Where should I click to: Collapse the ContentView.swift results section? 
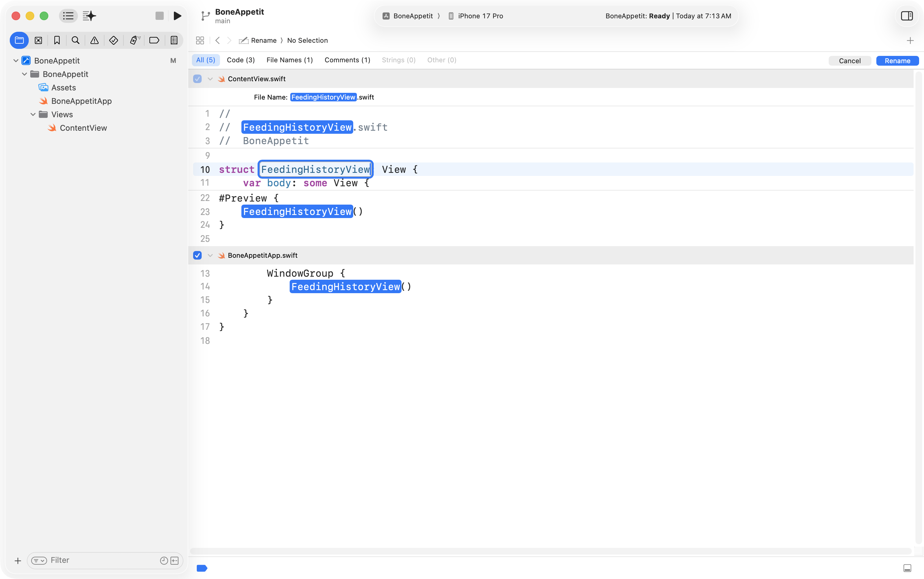[210, 79]
